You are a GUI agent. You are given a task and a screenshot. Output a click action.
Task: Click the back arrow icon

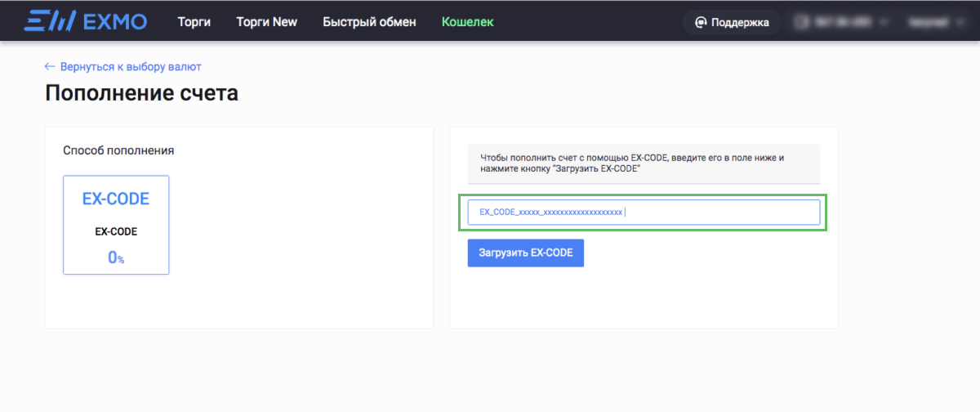[50, 66]
